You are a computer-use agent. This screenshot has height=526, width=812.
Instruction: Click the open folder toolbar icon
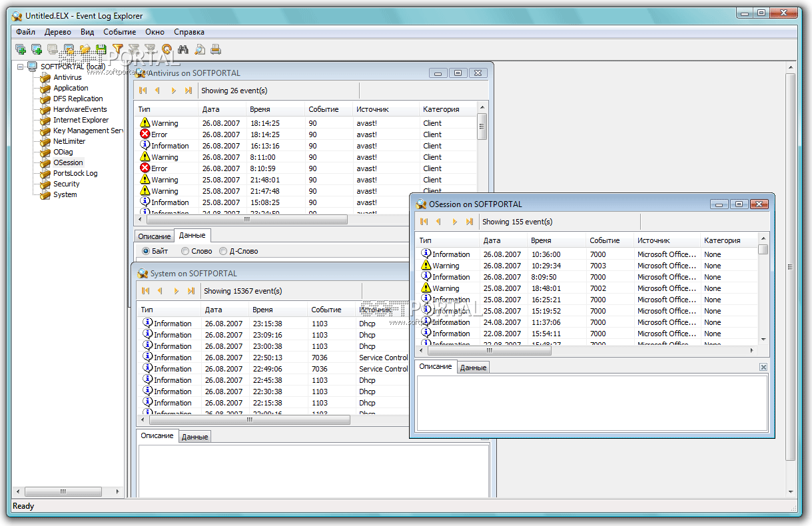tap(85, 49)
